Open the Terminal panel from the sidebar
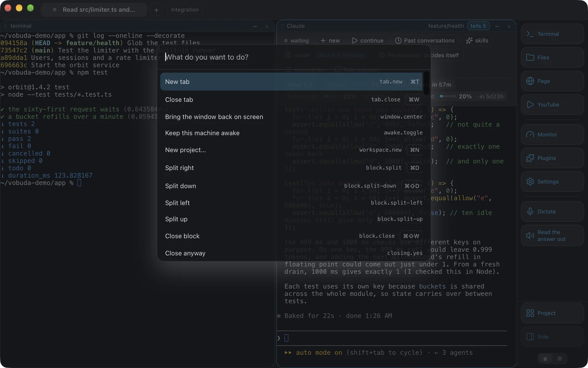 click(552, 34)
